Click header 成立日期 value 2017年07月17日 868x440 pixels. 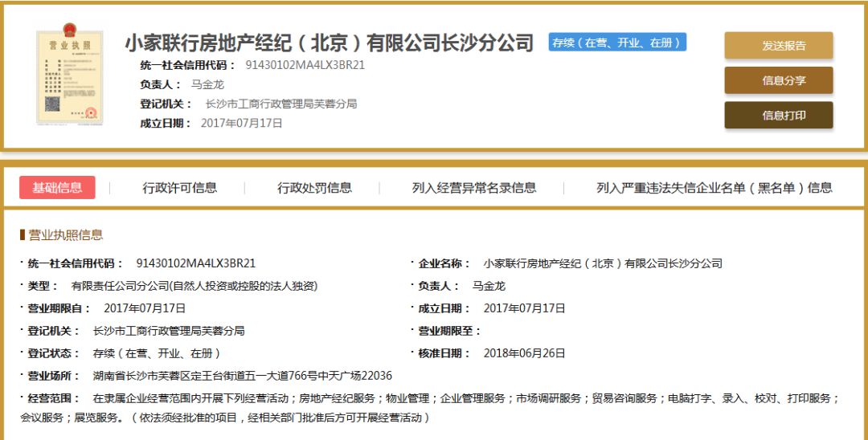click(x=241, y=123)
